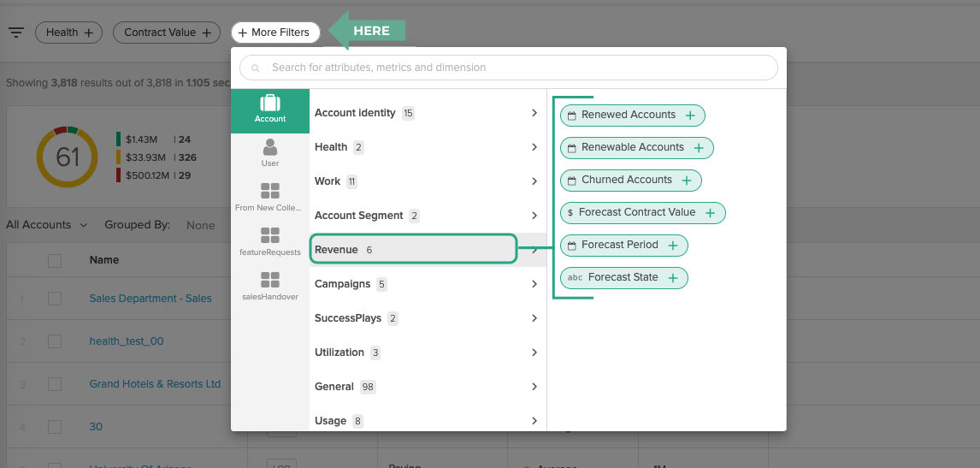Select the From New Collection category
The image size is (980, 468).
click(x=270, y=197)
